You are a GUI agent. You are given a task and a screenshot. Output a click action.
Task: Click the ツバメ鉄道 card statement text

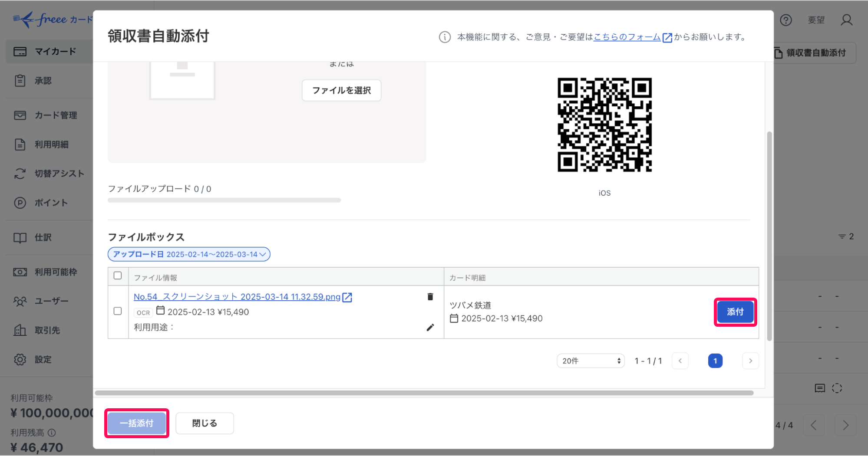coord(470,305)
